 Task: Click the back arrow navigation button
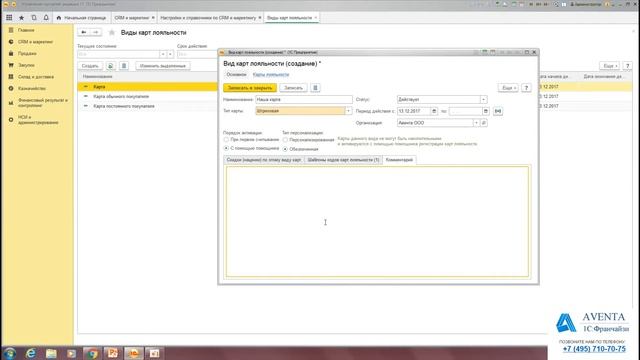84,32
